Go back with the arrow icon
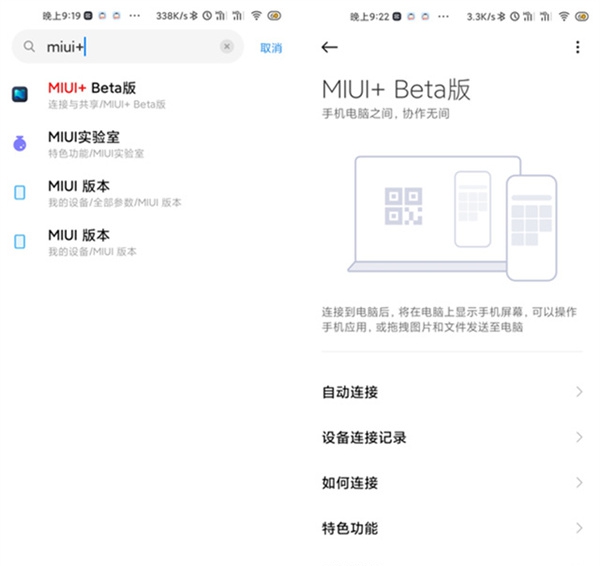The height and width of the screenshot is (566, 600). [329, 47]
